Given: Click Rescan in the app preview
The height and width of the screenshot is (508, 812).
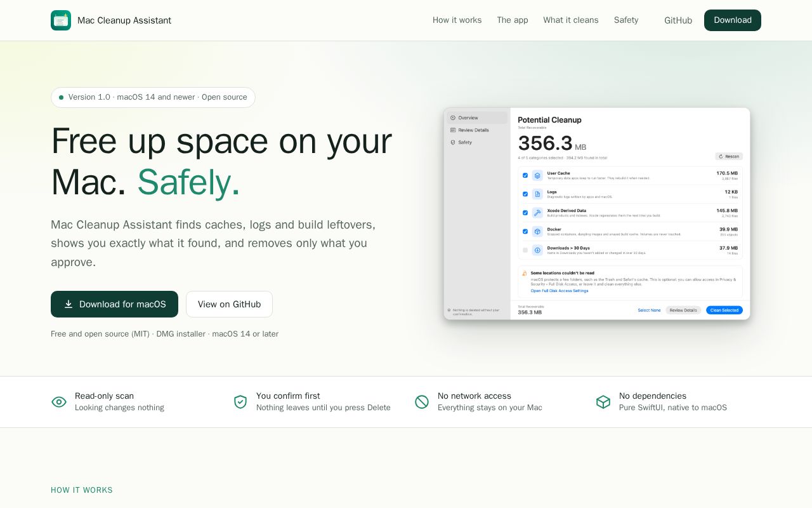Looking at the screenshot, I should (x=729, y=156).
